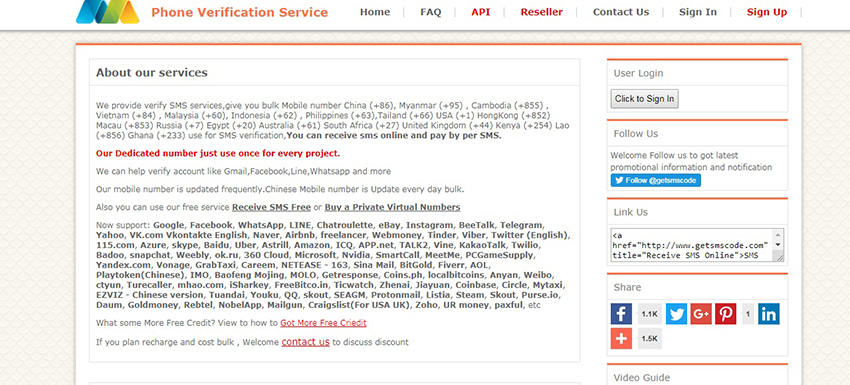Click the 'Click to Sign In' button
Image resolution: width=850 pixels, height=385 pixels.
point(645,99)
